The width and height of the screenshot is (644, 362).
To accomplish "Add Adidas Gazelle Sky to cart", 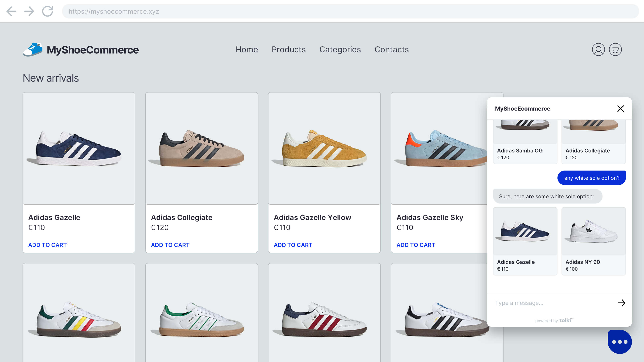I will pos(416,245).
